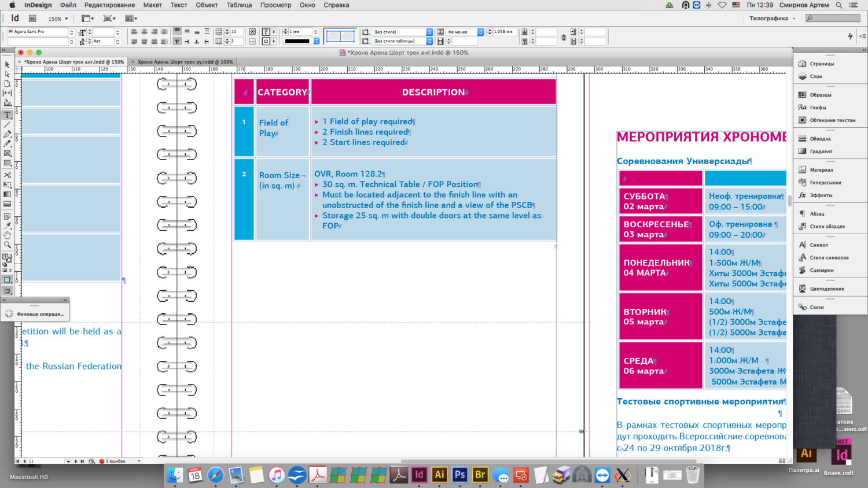
Task: Select the Eyedropper tool
Action: pyautogui.click(x=8, y=225)
